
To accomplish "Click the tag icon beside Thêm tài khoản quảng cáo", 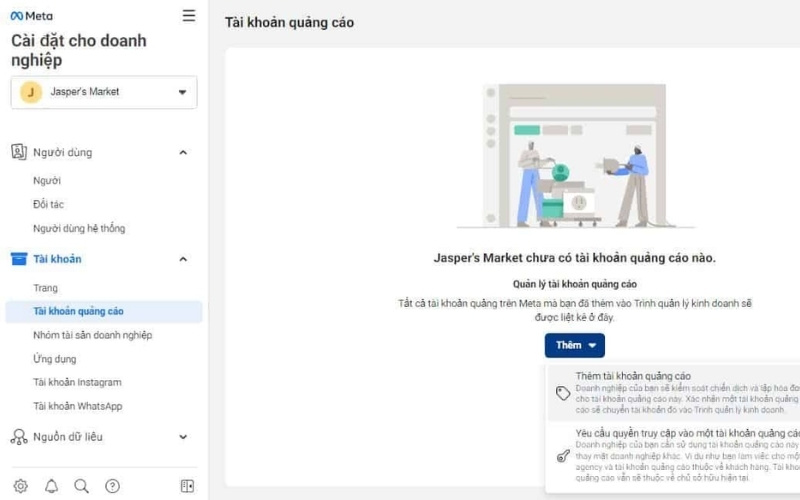I will click(563, 393).
